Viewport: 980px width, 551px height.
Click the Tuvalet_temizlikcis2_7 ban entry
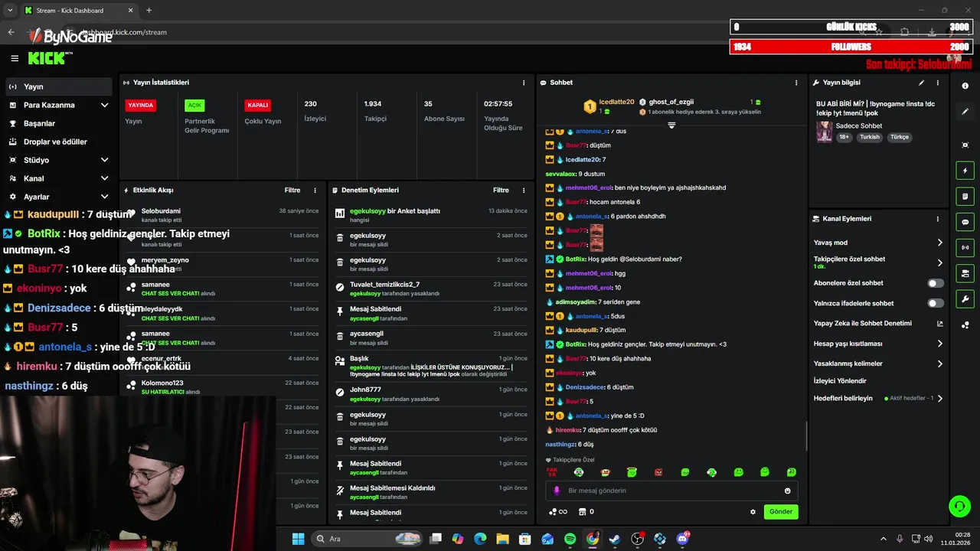pos(432,289)
